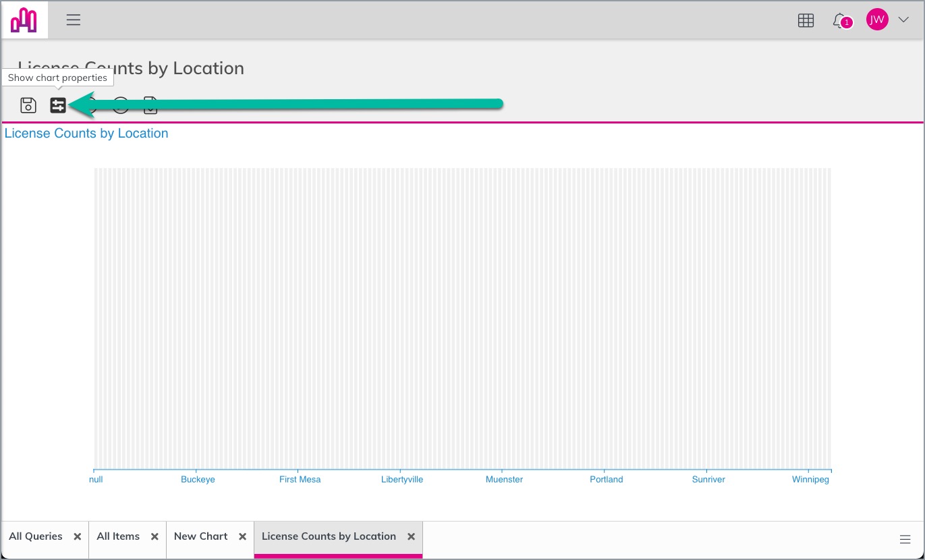Go to home via the pink logo
Viewport: 925px width, 560px height.
24,20
